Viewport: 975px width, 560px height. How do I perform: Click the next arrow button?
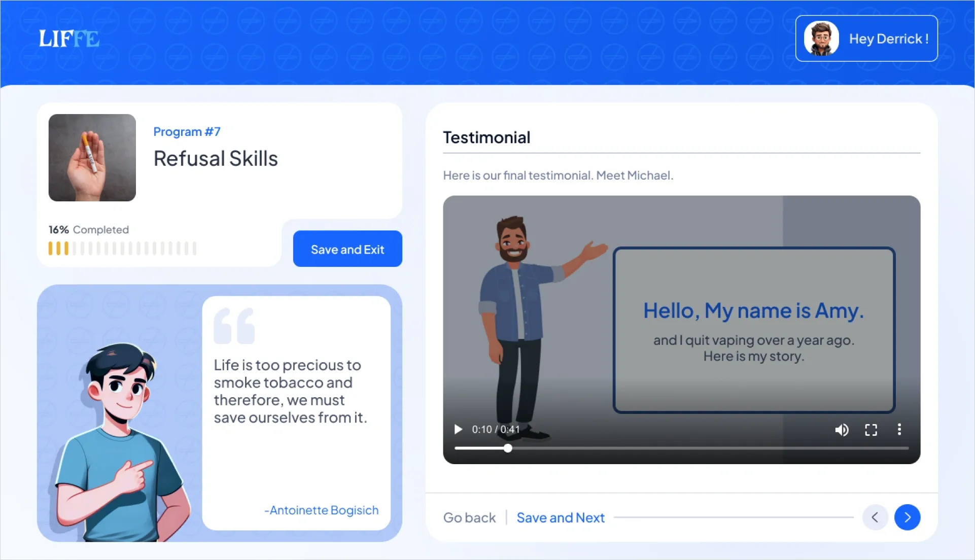(907, 517)
